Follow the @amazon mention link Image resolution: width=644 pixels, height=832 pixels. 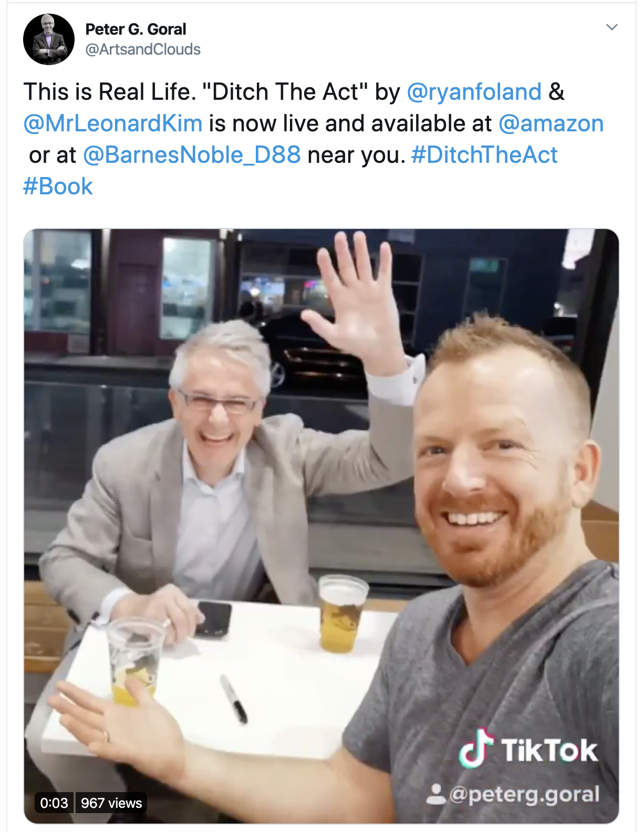551,123
